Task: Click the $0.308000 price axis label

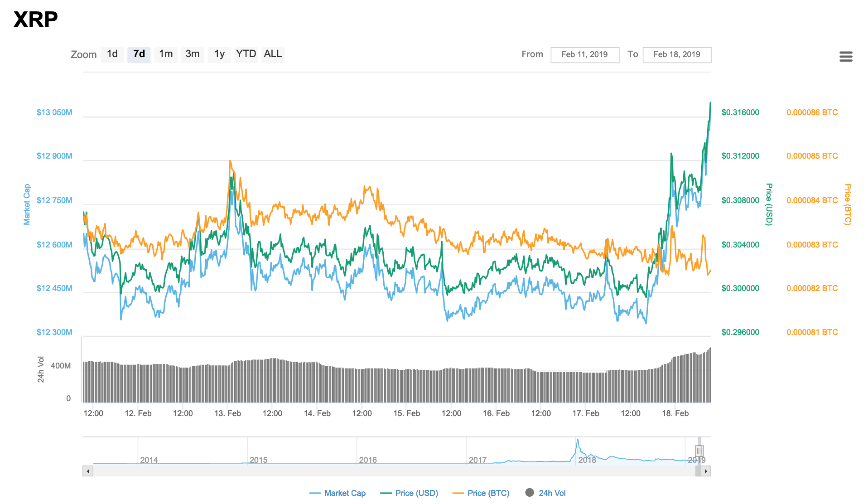Action: coord(740,200)
